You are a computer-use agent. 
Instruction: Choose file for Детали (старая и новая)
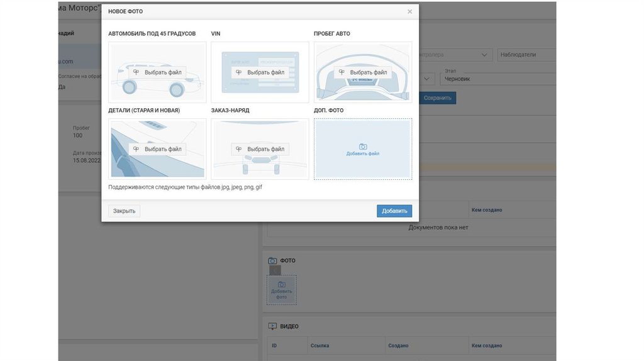pyautogui.click(x=157, y=149)
